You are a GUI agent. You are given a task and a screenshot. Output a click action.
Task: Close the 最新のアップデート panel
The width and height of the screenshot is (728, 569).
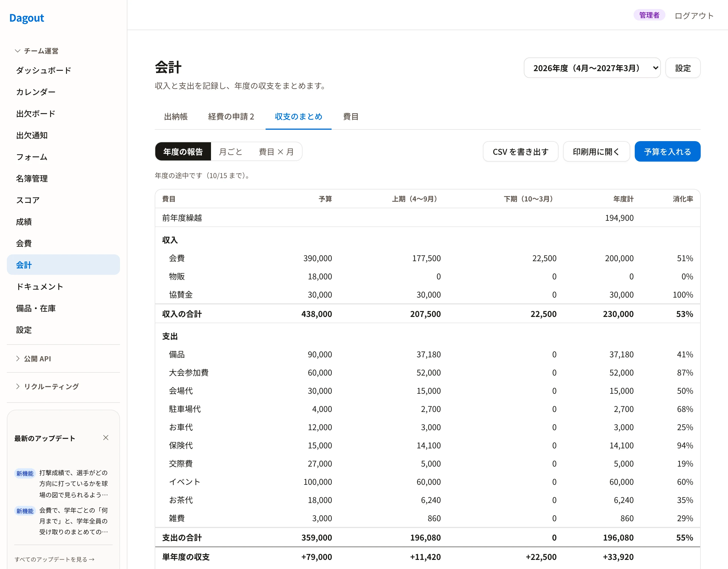[106, 438]
